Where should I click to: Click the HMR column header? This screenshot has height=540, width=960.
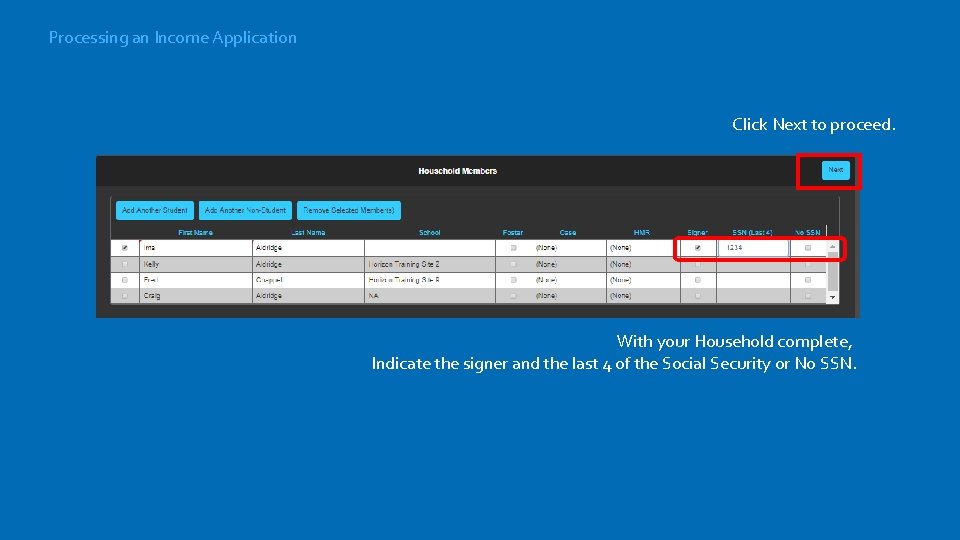pyautogui.click(x=642, y=233)
